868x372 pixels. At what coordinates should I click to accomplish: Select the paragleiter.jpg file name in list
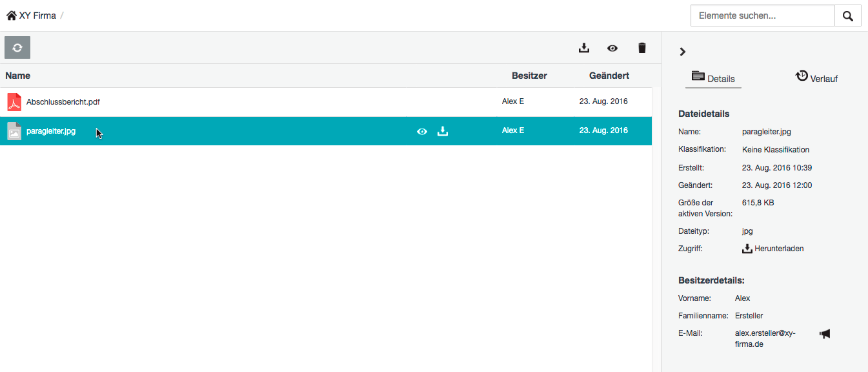pyautogui.click(x=51, y=131)
